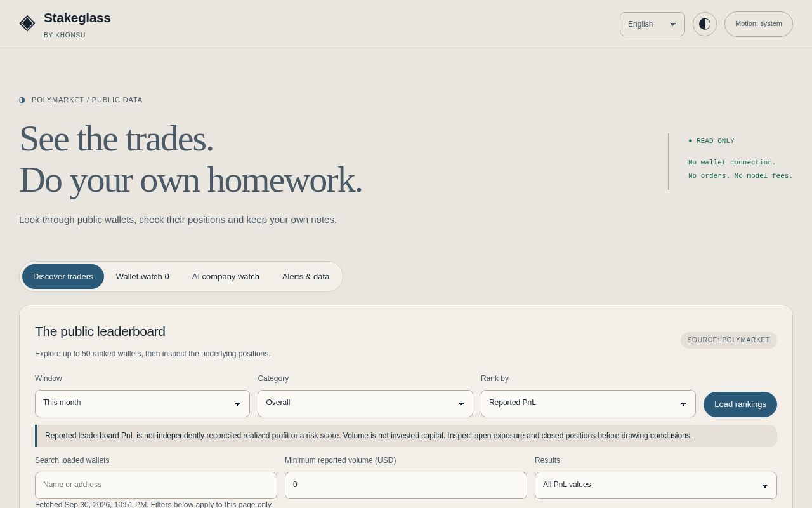
Task: Focus the Search loaded wallets field
Action: [x=156, y=485]
